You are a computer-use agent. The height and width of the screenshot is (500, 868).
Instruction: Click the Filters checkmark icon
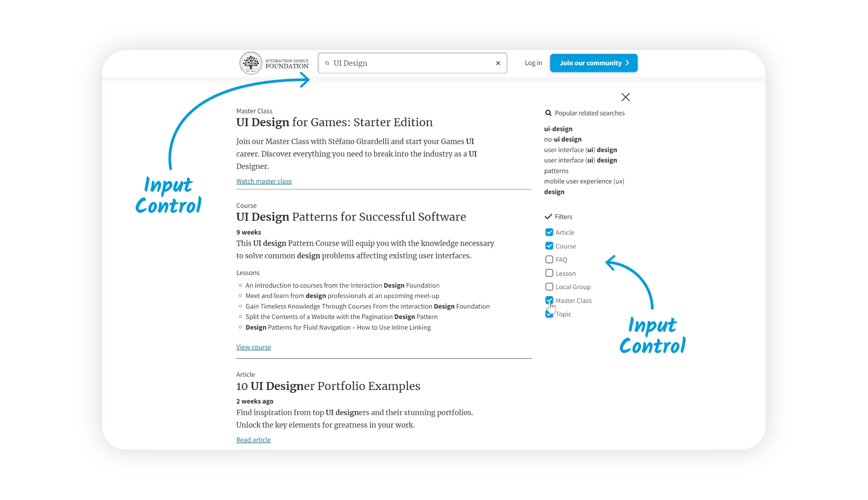(548, 216)
